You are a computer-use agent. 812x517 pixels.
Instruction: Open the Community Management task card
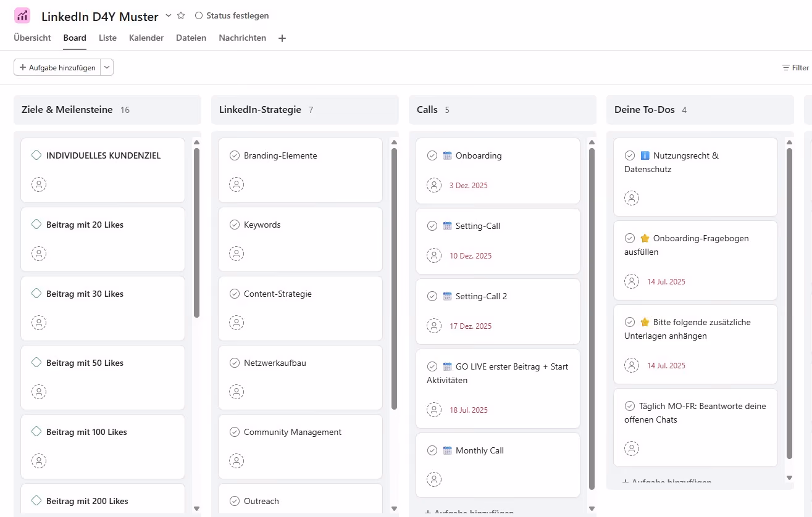coord(300,447)
